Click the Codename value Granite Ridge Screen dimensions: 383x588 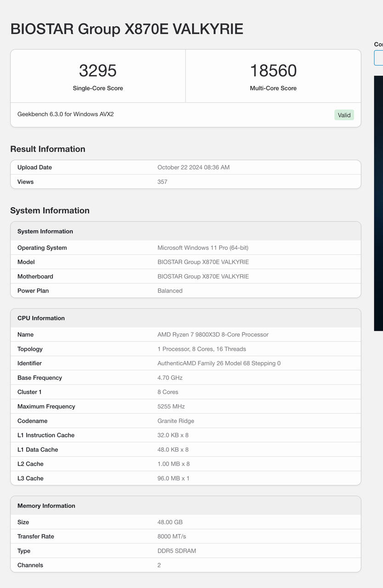pyautogui.click(x=176, y=421)
